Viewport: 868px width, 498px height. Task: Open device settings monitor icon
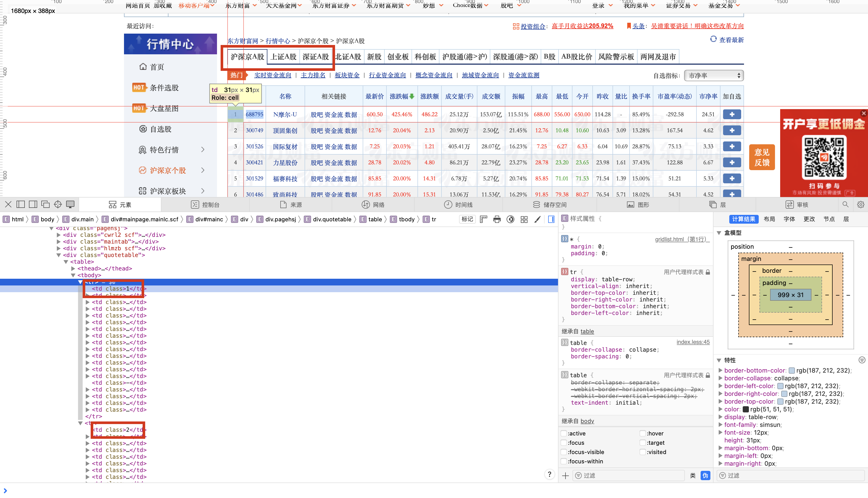[x=70, y=205]
